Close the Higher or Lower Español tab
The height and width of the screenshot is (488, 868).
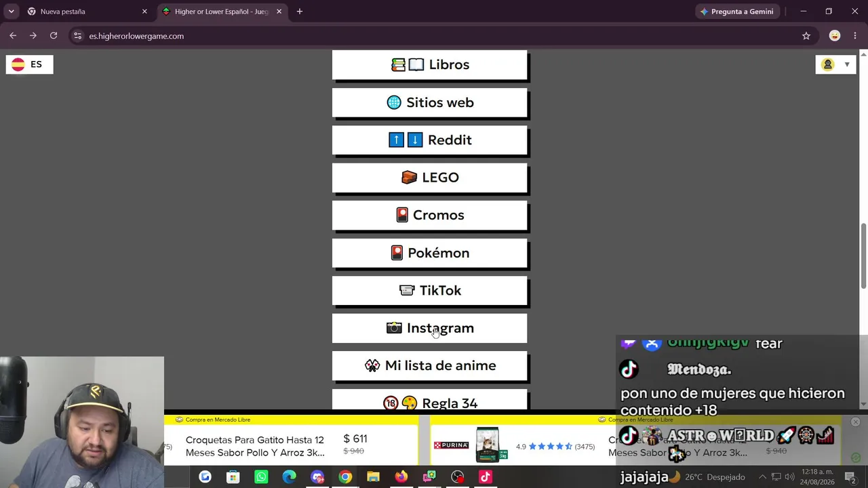pyautogui.click(x=279, y=12)
